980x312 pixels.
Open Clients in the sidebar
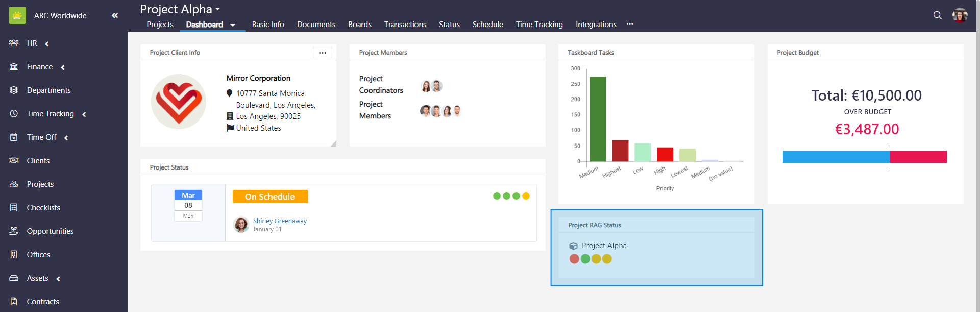pyautogui.click(x=38, y=161)
